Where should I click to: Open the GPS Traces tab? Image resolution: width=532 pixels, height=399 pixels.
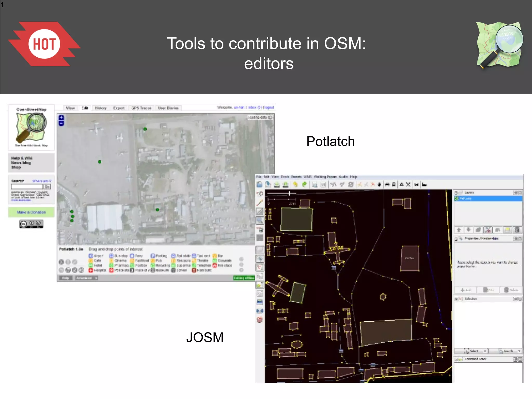pos(141,108)
